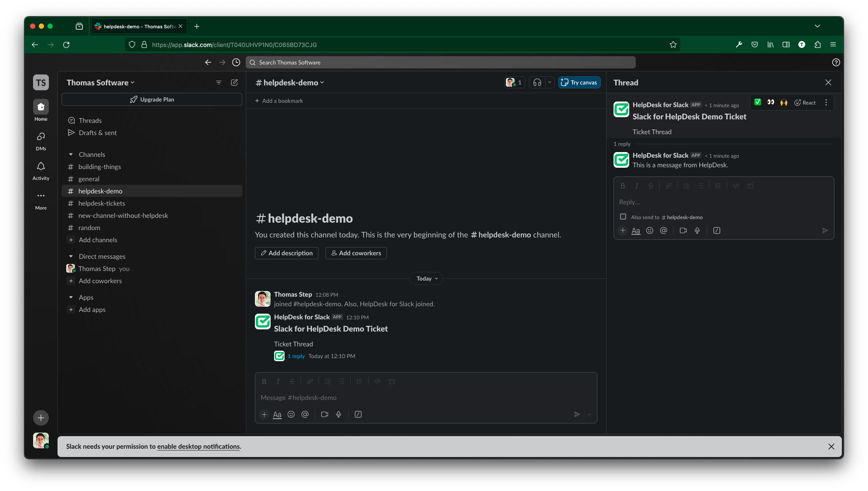Mention someone in channel message composer
The height and width of the screenshot is (491, 868).
click(305, 414)
